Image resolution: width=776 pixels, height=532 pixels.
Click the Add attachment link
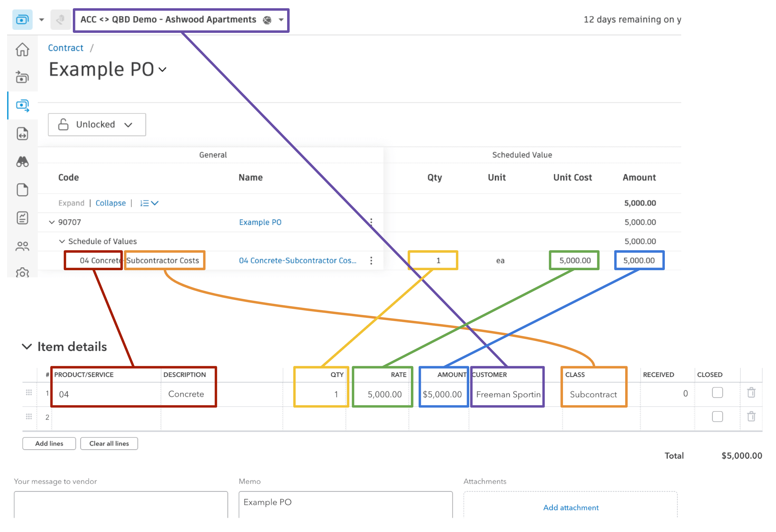pyautogui.click(x=569, y=508)
